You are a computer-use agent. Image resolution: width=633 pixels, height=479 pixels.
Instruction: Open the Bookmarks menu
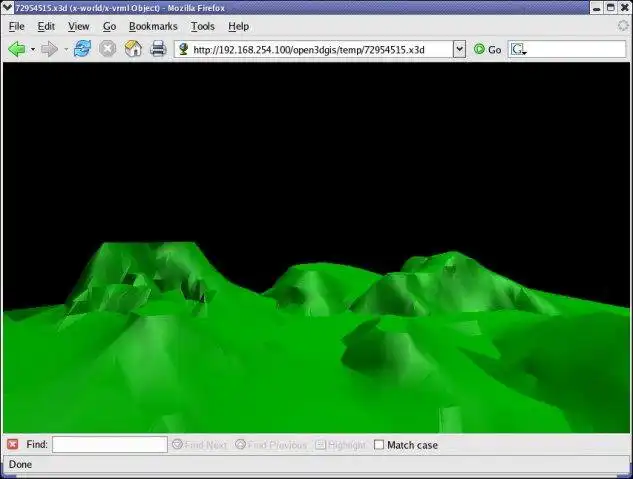153,26
